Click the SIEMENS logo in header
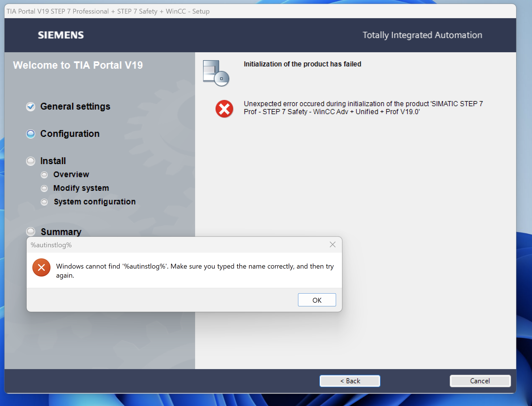Viewport: 532px width, 406px height. 61,35
